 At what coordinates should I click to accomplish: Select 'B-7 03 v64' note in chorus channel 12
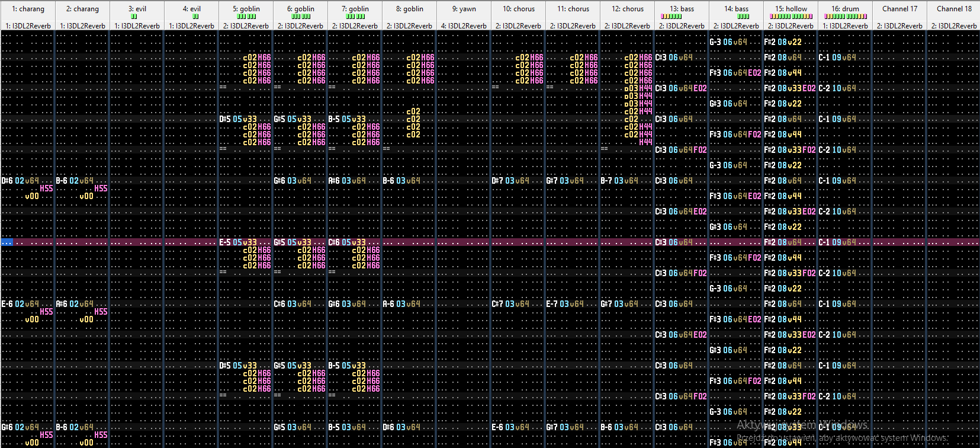coord(619,181)
